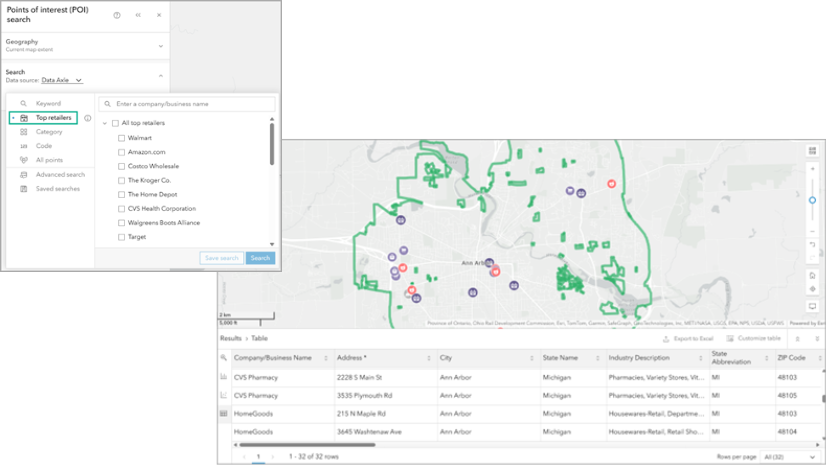This screenshot has width=826, height=465.
Task: Click Customize table
Action: 754,338
